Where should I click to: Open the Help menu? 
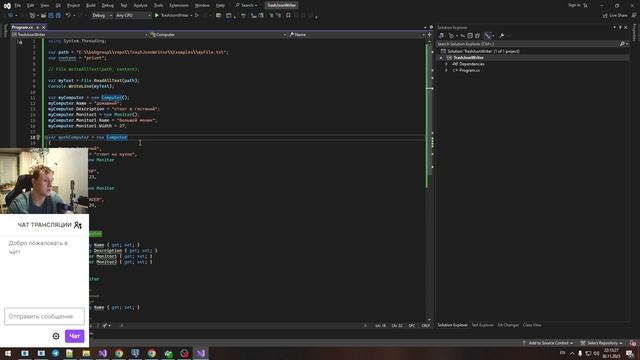[x=220, y=5]
